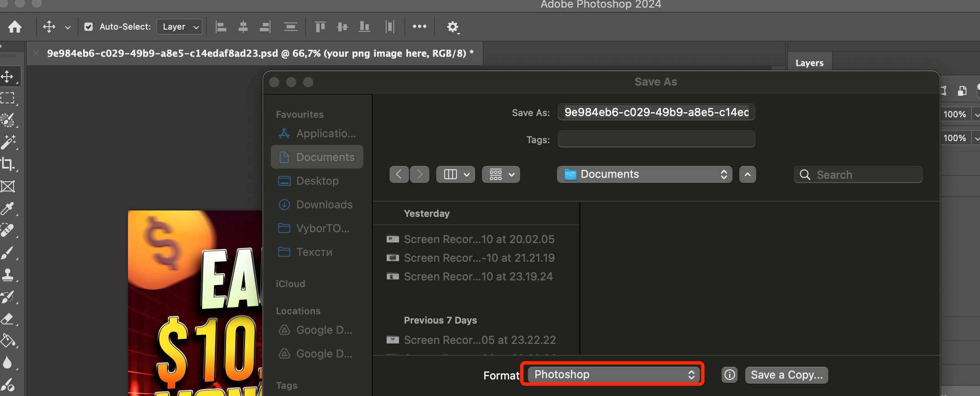
Task: Distribute vertically icon in options bar
Action: tap(290, 27)
